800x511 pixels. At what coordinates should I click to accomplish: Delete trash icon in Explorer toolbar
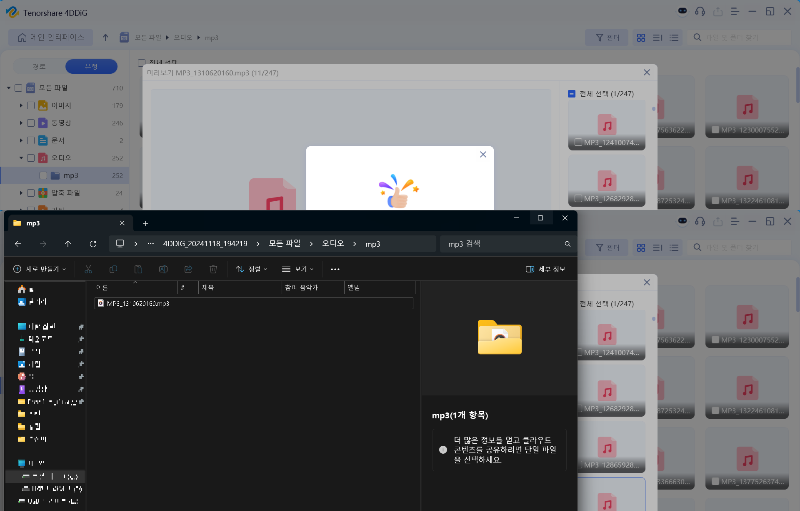(213, 269)
